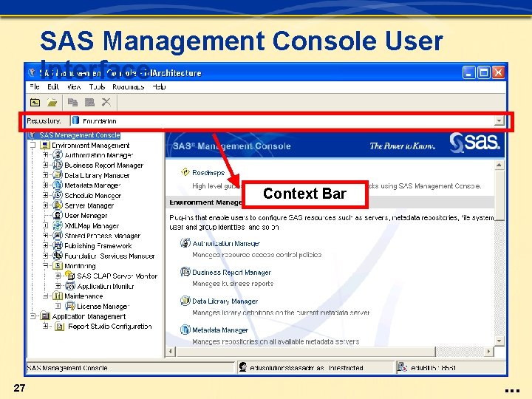Click the Paste toolbar icon
Image resolution: width=532 pixels, height=399 pixels.
click(89, 102)
